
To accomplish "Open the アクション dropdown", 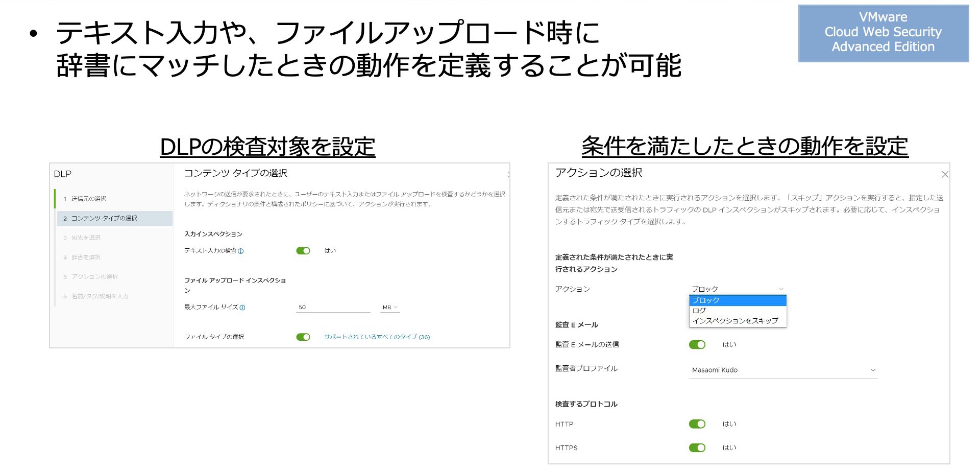I will [x=737, y=289].
